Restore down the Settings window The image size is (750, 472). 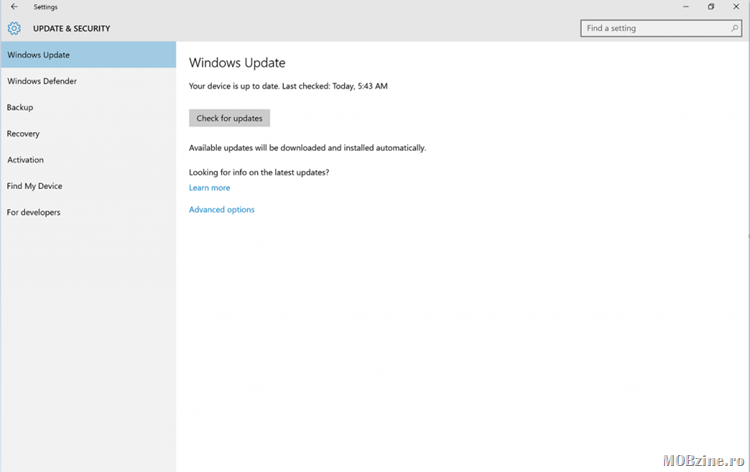pyautogui.click(x=711, y=7)
